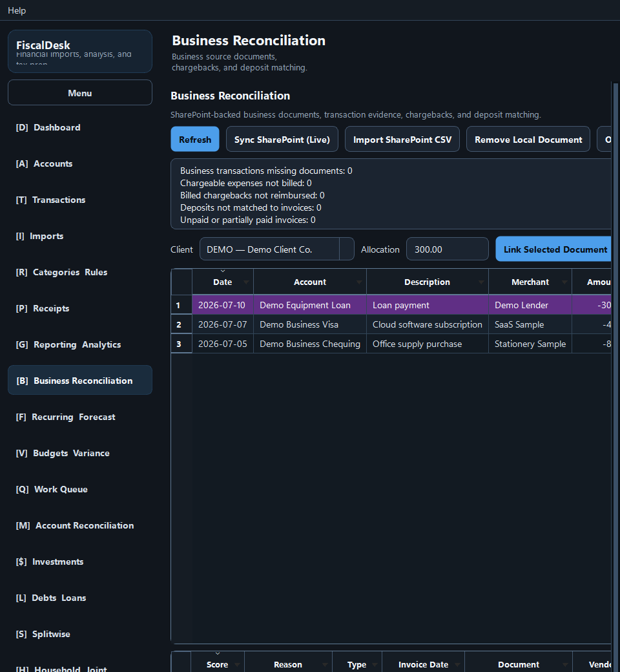
Task: Open the Client dropdown
Action: [x=277, y=249]
